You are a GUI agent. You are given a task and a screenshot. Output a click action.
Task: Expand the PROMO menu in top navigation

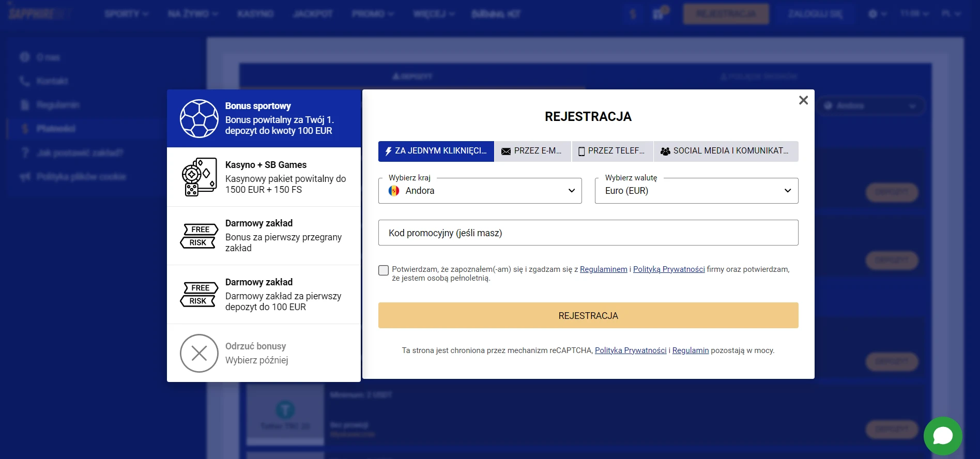pyautogui.click(x=373, y=14)
